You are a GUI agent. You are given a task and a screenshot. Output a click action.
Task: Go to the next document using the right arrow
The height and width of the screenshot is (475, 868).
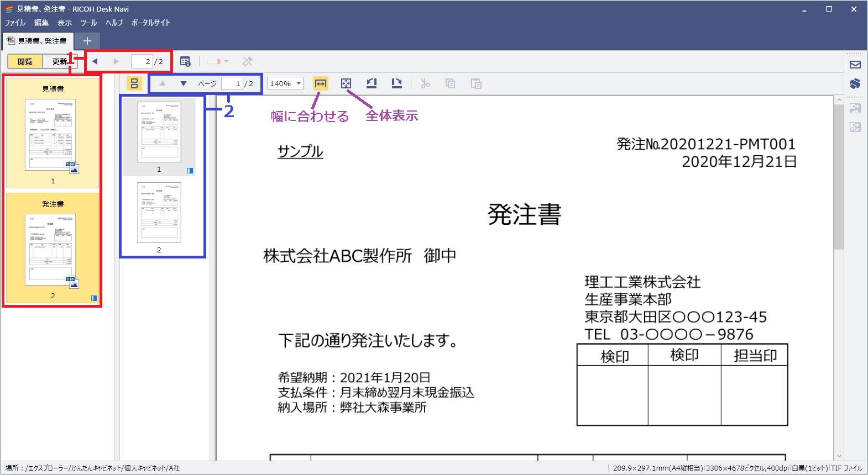116,61
